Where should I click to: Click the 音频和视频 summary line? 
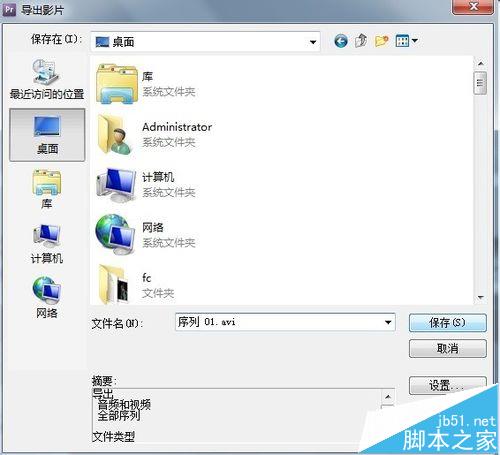(124, 404)
